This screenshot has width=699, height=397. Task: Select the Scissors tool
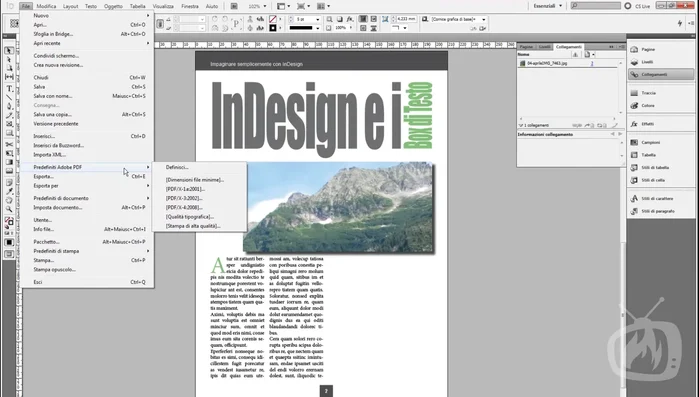tap(9, 144)
